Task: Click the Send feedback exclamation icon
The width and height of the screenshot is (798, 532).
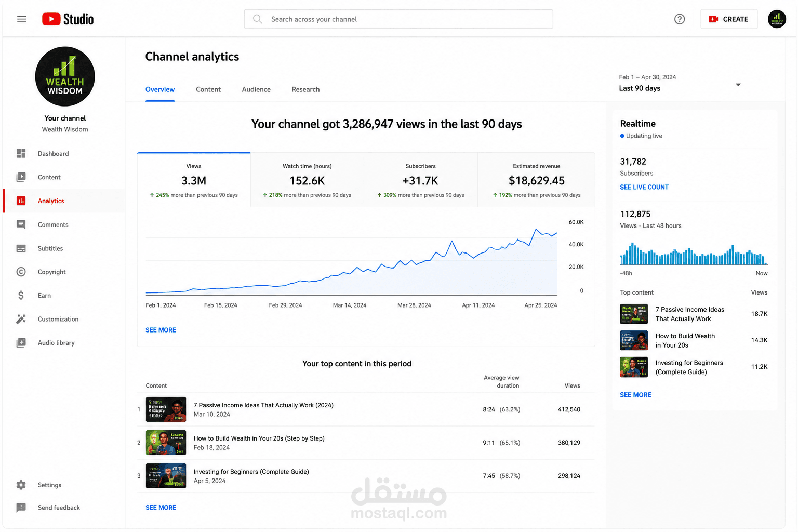Action: 21,508
